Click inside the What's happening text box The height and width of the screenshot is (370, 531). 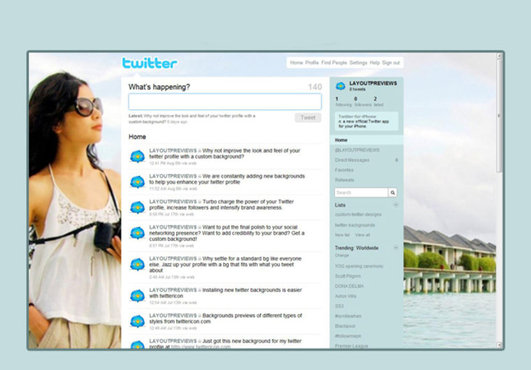coord(225,102)
